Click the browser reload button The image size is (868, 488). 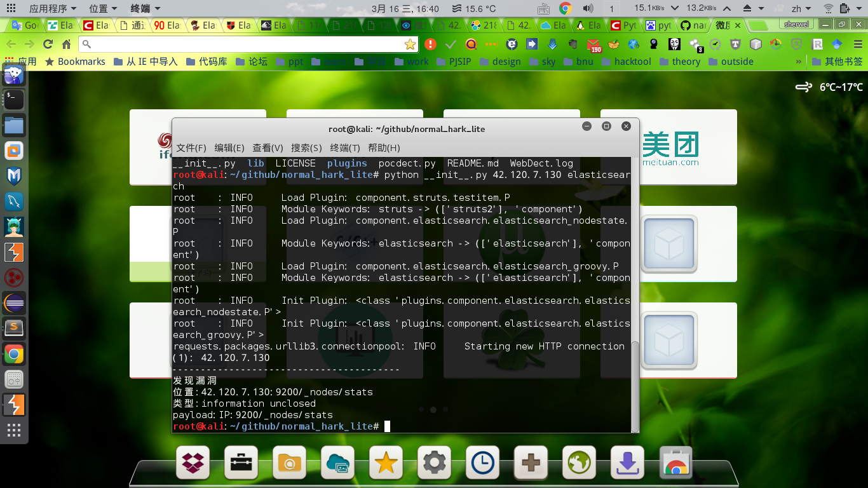pyautogui.click(x=48, y=44)
